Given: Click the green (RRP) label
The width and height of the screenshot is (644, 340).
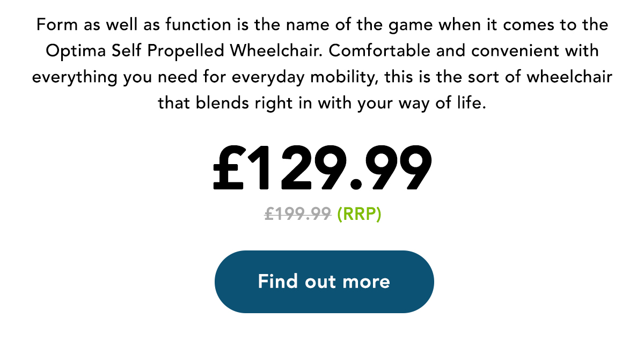Looking at the screenshot, I should [x=359, y=214].
